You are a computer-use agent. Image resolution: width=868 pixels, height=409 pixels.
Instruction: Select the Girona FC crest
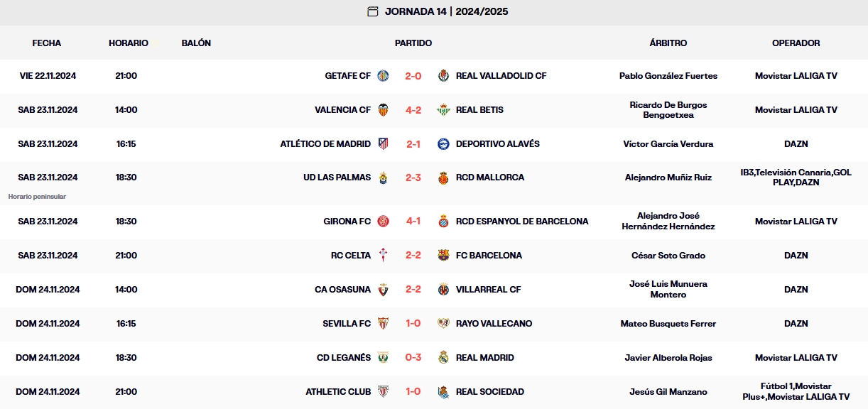(x=384, y=221)
